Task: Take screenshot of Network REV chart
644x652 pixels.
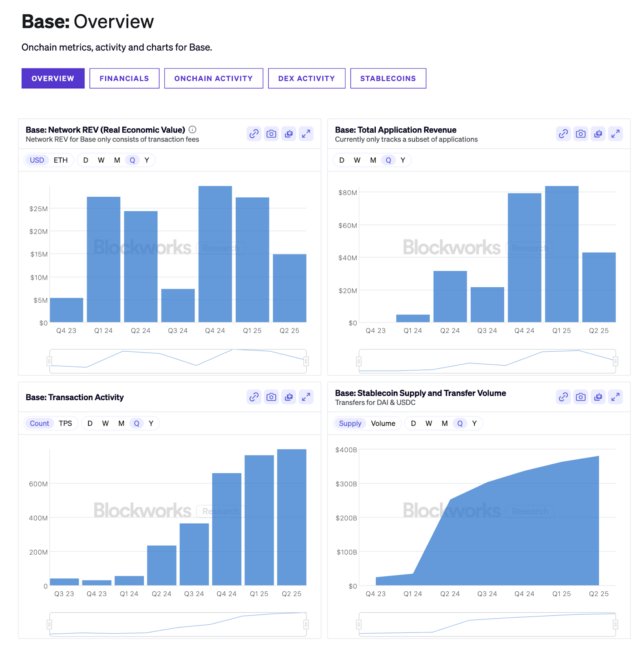Action: [271, 134]
